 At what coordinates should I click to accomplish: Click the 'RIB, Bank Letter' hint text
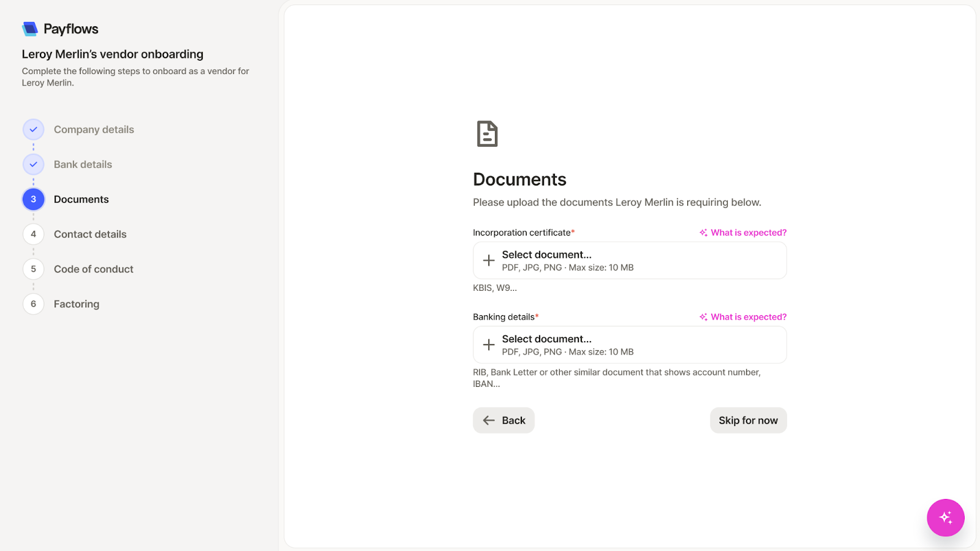(x=617, y=378)
